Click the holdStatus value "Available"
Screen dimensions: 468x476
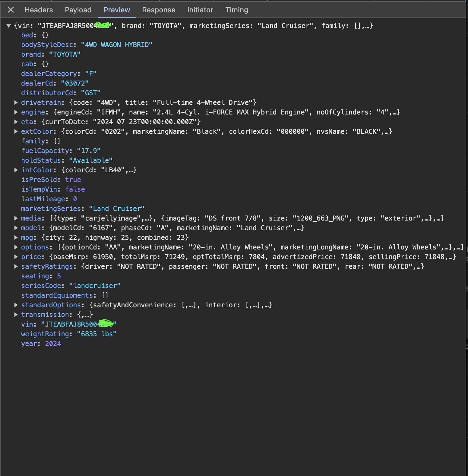(91, 160)
